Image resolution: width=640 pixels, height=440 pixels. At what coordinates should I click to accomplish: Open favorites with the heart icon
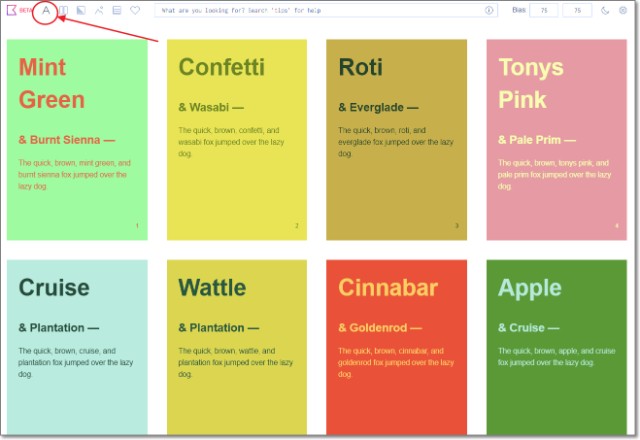(x=135, y=10)
